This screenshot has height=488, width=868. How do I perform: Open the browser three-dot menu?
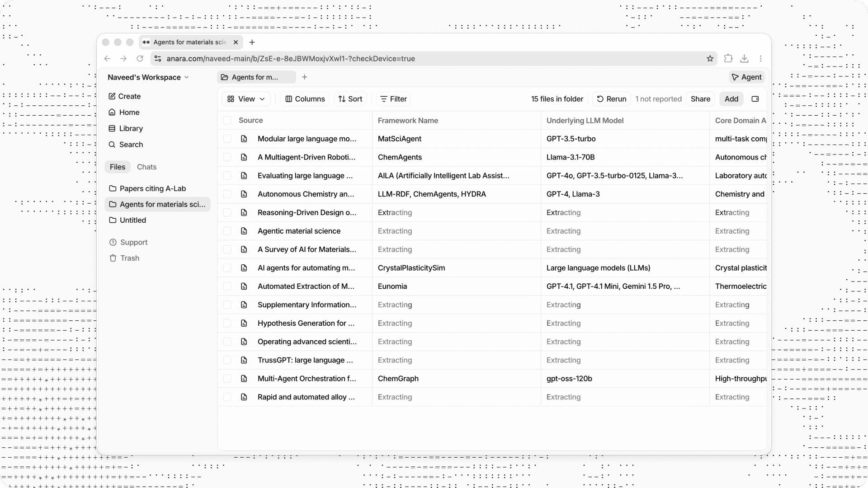(761, 59)
